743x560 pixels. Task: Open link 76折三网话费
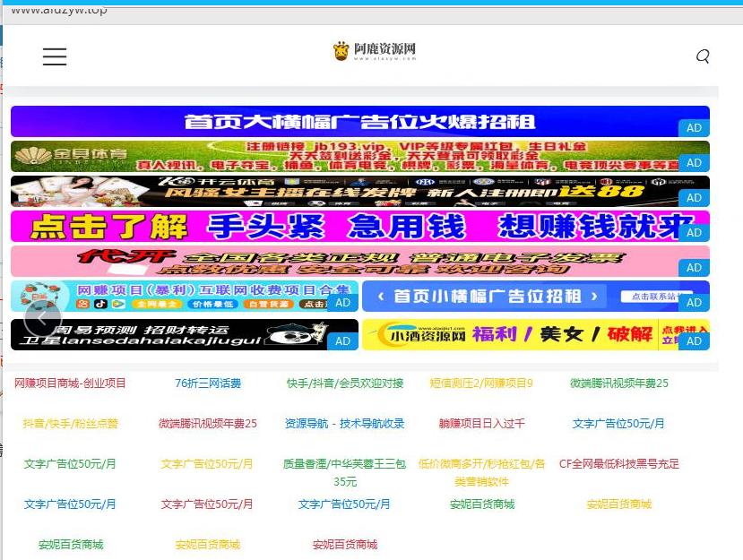(208, 383)
